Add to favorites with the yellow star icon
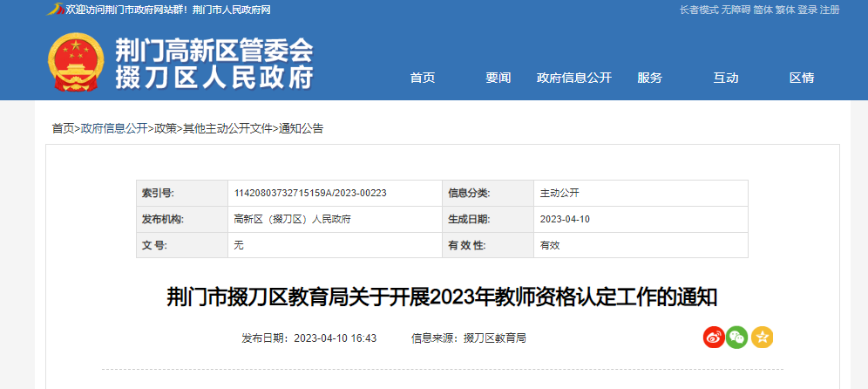The height and width of the screenshot is (389, 868). [x=763, y=338]
